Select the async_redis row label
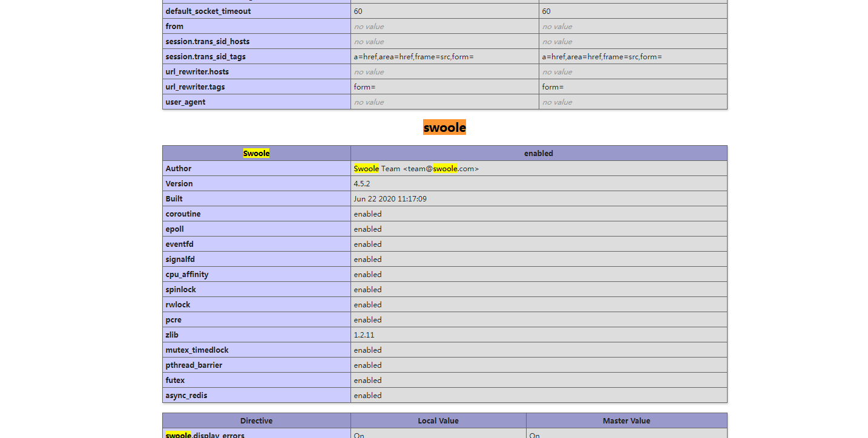The width and height of the screenshot is (868, 438). coord(186,396)
